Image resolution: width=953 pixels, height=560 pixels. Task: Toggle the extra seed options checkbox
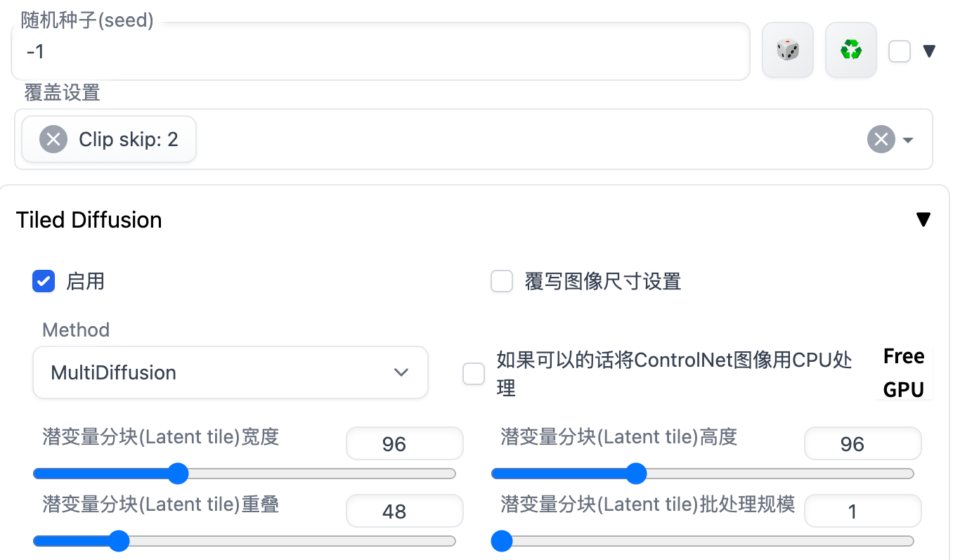pyautogui.click(x=900, y=51)
